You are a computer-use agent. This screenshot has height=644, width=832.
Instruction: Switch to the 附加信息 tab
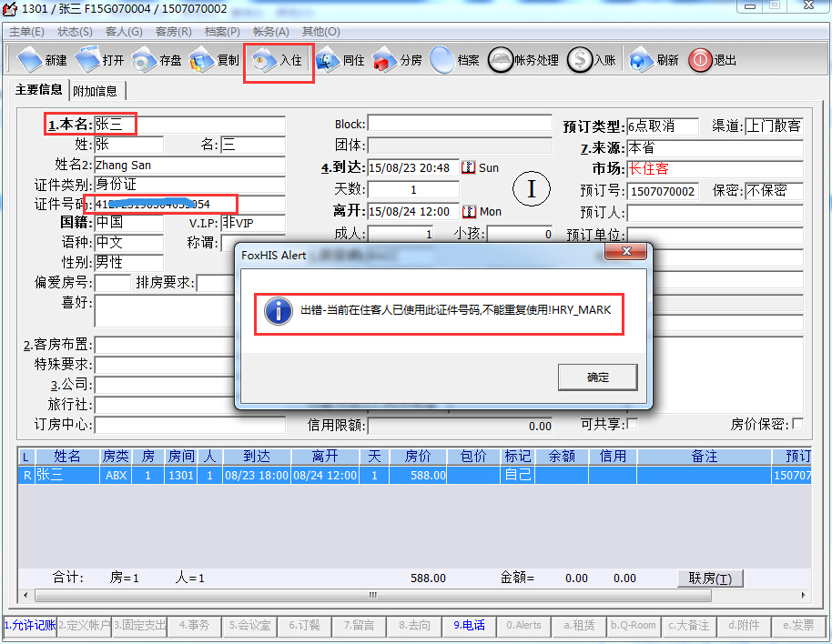(95, 91)
